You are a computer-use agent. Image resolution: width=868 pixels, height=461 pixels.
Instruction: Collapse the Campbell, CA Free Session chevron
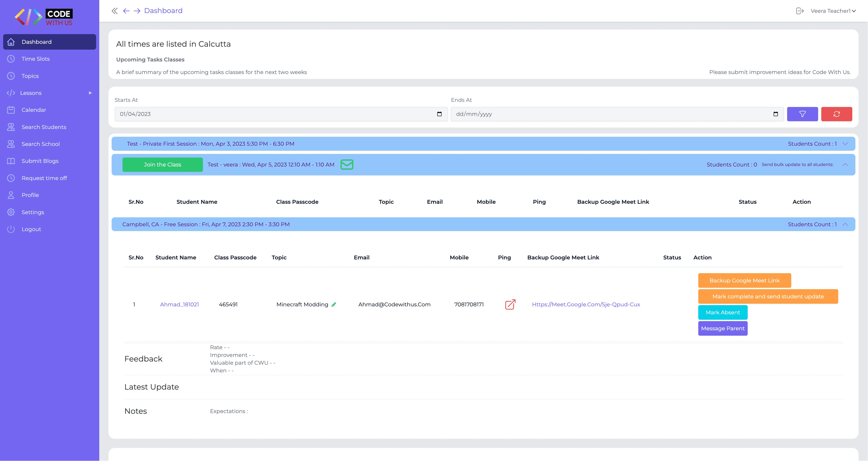(845, 224)
